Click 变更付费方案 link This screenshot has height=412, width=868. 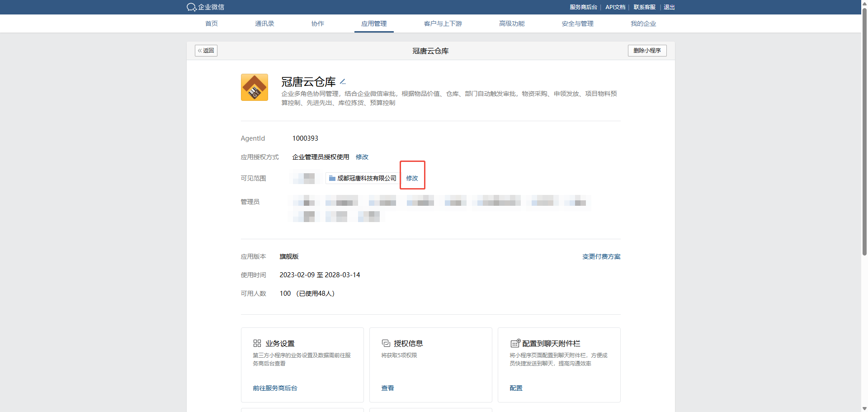[601, 256]
